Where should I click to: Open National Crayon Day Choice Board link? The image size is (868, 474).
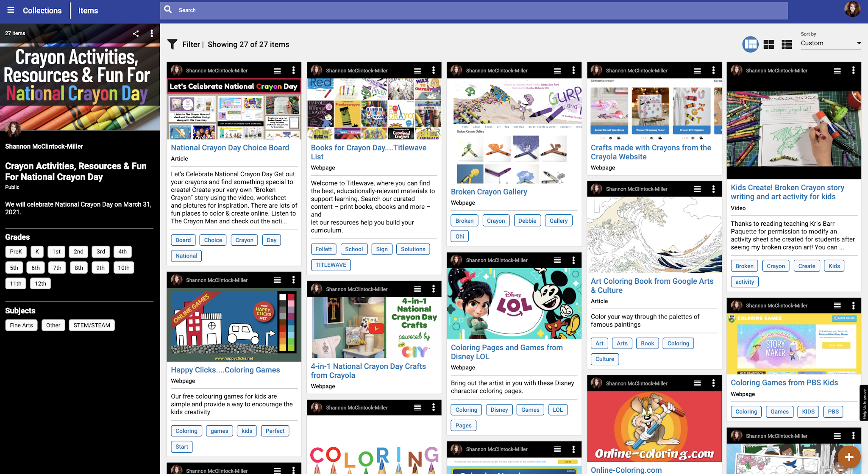[x=230, y=148]
